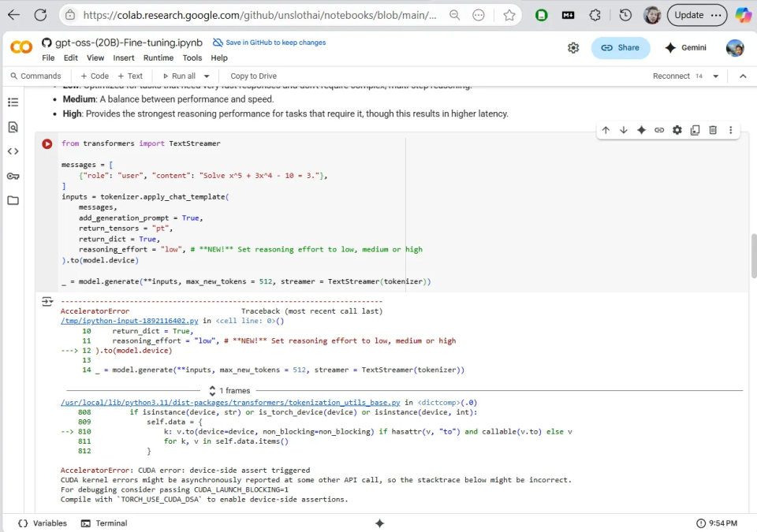Copy link to the cell
The width and height of the screenshot is (757, 532).
[x=659, y=130]
